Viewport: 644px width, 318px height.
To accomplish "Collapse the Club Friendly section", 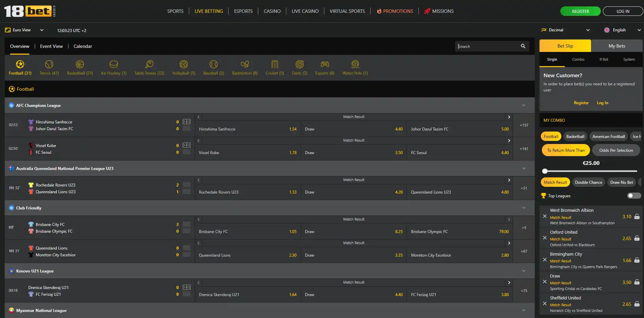I will click(x=524, y=208).
